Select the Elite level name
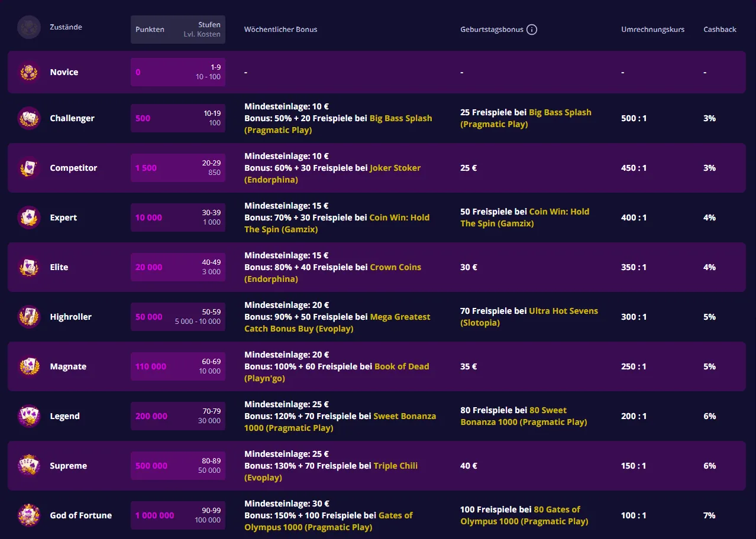This screenshot has height=539, width=756. click(59, 267)
